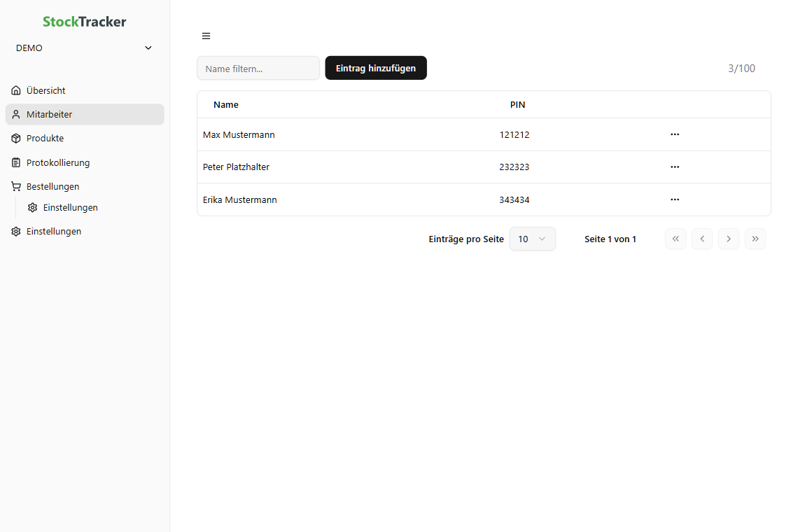
Task: Go to the next page
Action: (729, 239)
